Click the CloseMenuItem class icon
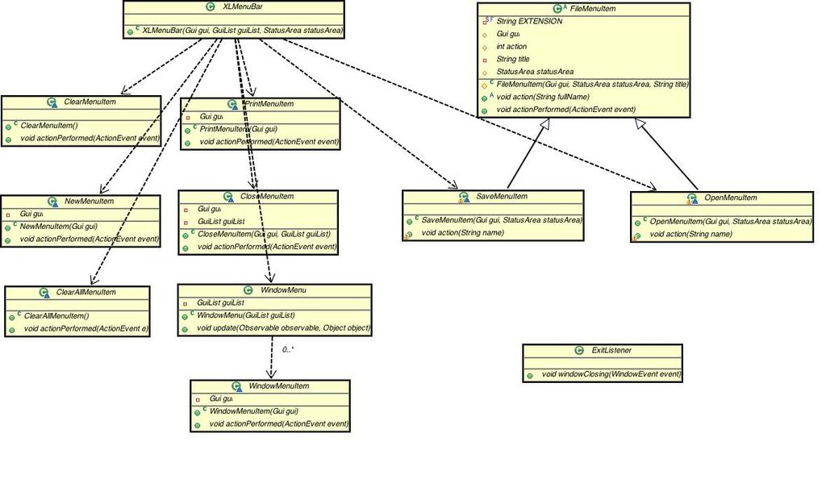The width and height of the screenshot is (826, 504). 228,197
